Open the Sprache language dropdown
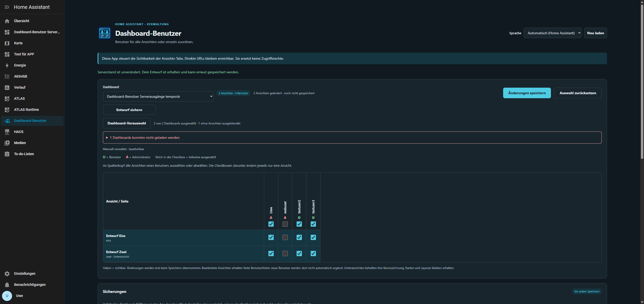 (552, 33)
